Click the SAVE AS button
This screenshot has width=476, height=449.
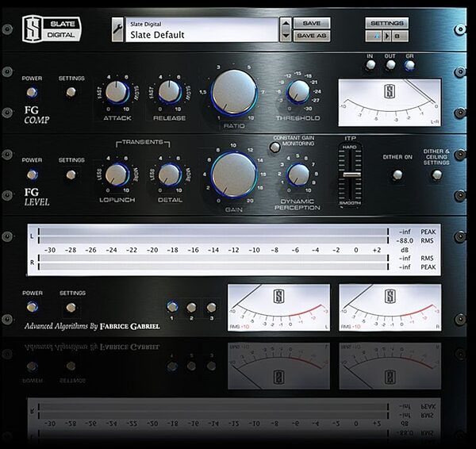[312, 36]
